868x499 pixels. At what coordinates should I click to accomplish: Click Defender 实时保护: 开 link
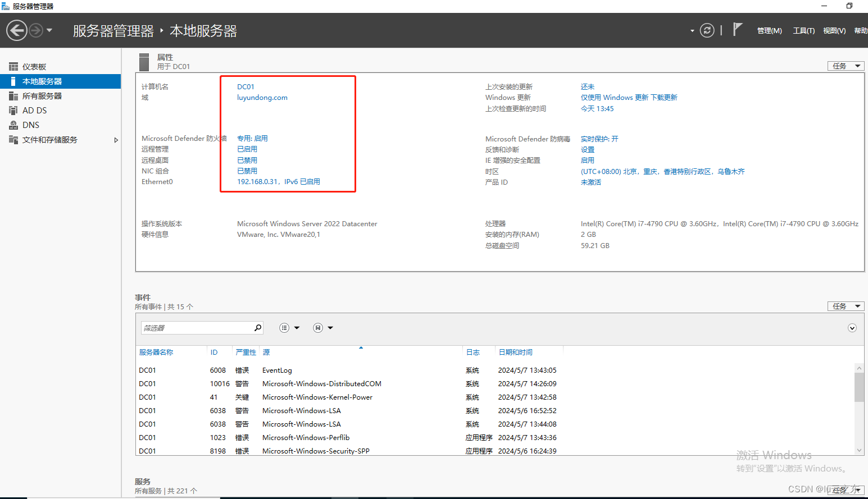(599, 139)
